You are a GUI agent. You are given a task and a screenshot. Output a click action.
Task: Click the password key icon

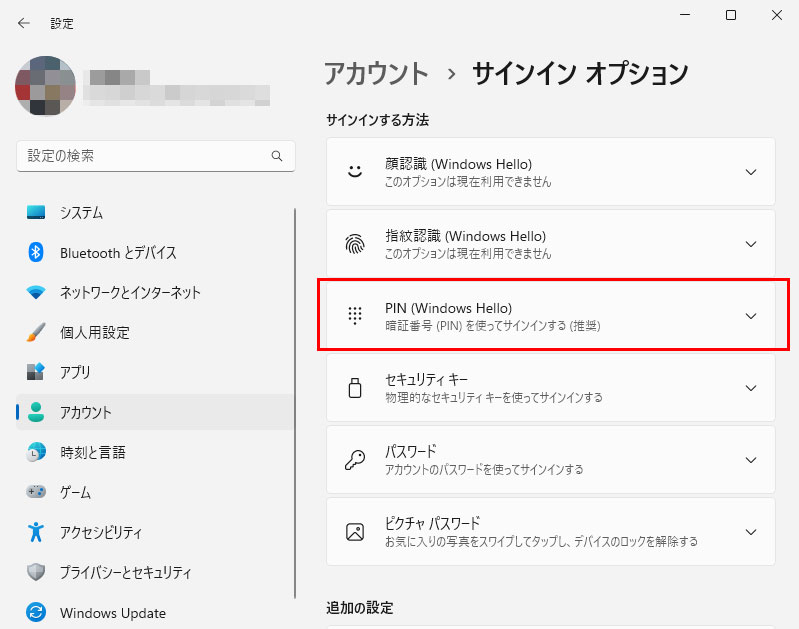pos(355,460)
